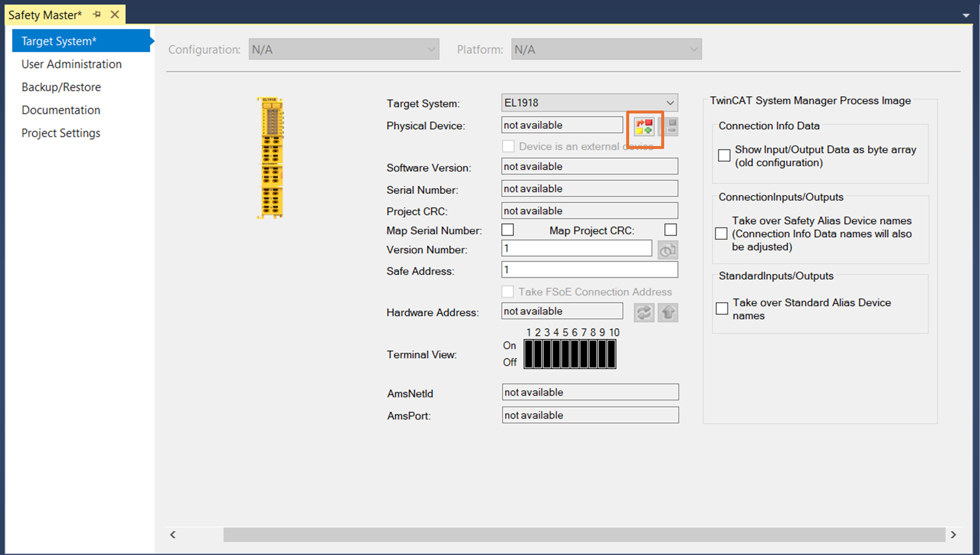Click the Safe Address input field
Screen dimensions: 980x555
pyautogui.click(x=589, y=270)
